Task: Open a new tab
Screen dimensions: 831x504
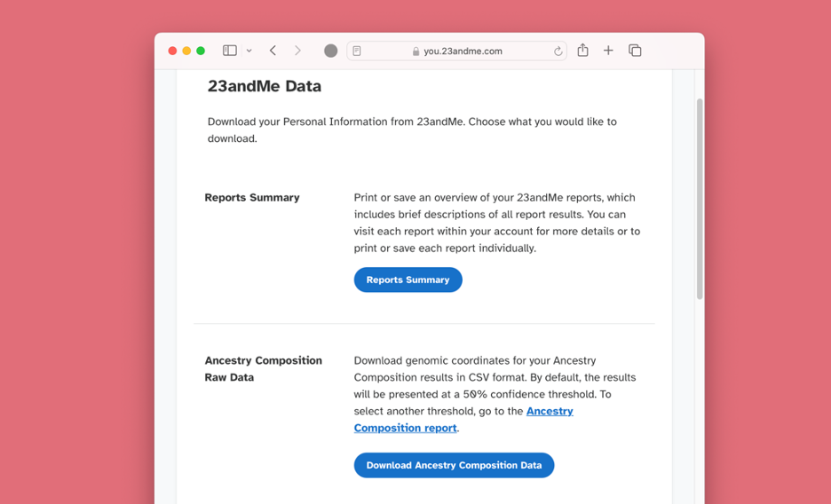Action: [608, 51]
